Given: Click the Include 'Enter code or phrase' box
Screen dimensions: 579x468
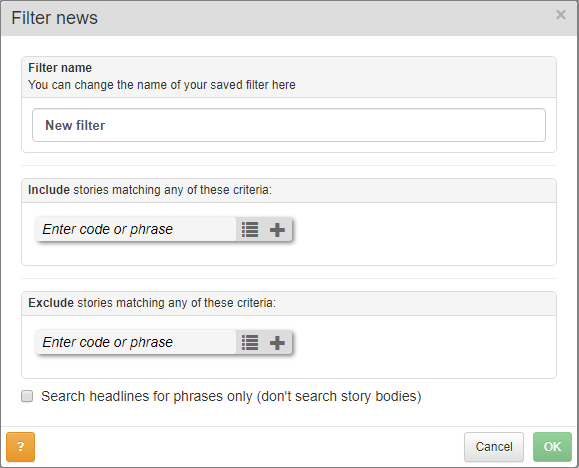Looking at the screenshot, I should tap(136, 229).
